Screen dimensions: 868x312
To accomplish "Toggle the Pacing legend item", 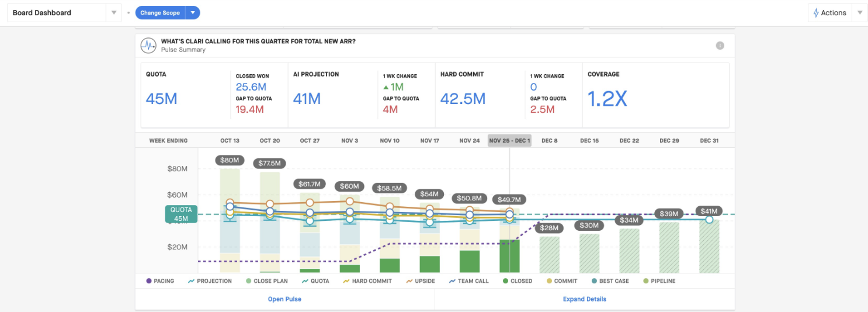I will coord(160,281).
